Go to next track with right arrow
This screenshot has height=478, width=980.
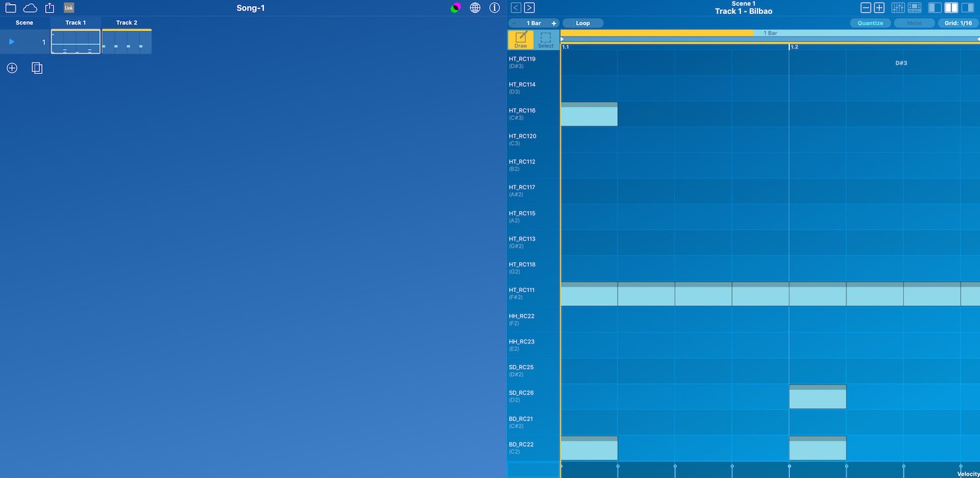pyautogui.click(x=529, y=8)
